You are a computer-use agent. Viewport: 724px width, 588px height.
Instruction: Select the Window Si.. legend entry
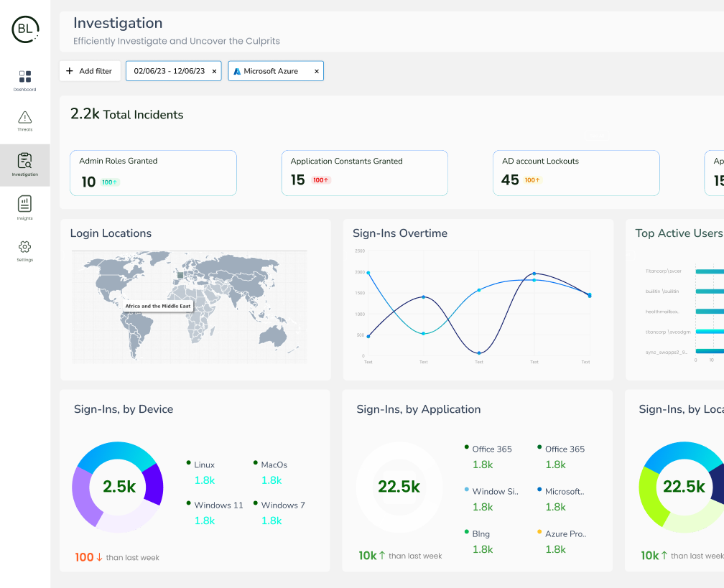click(491, 499)
